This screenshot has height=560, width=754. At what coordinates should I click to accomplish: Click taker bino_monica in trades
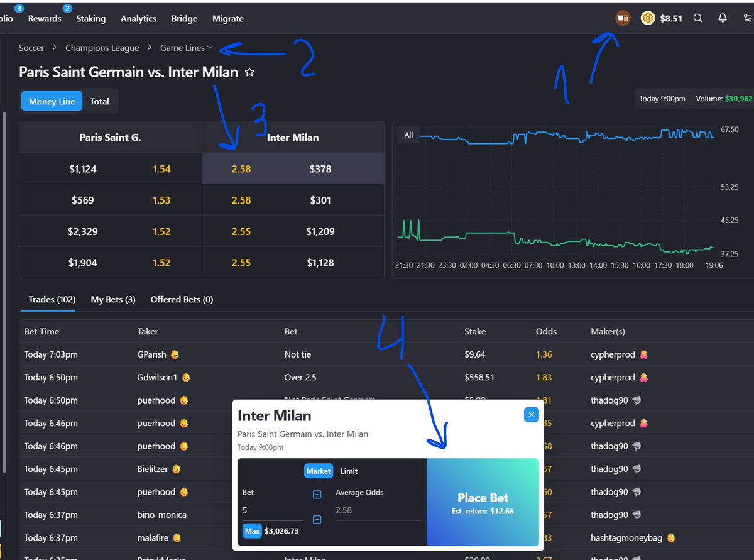click(162, 515)
